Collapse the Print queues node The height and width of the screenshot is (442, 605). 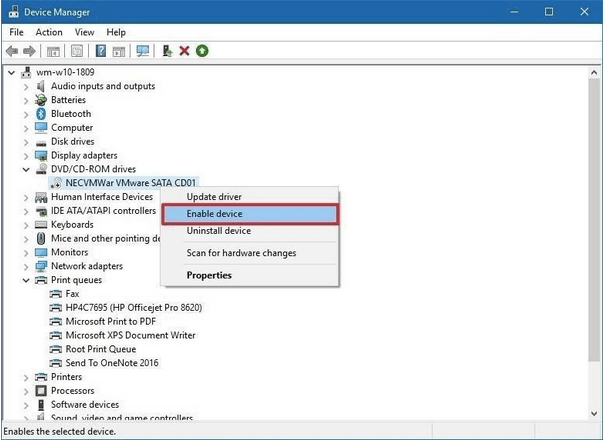click(x=26, y=280)
